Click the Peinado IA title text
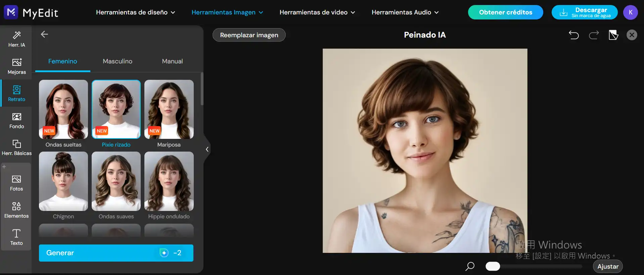 point(425,35)
